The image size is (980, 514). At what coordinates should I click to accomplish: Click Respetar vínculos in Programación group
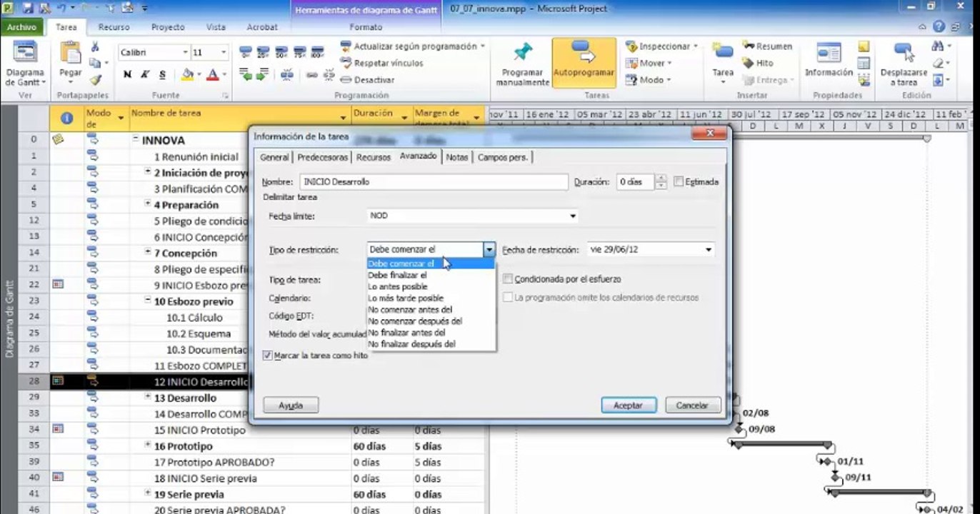[382, 64]
